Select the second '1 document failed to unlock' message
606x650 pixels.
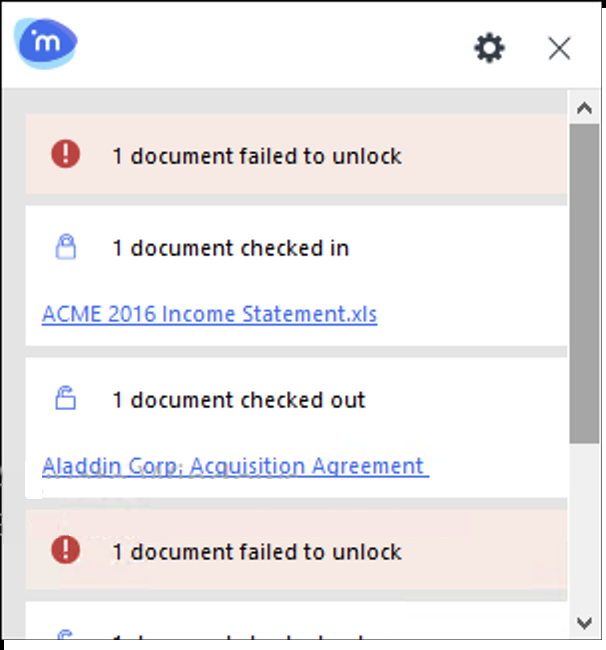[x=257, y=552]
